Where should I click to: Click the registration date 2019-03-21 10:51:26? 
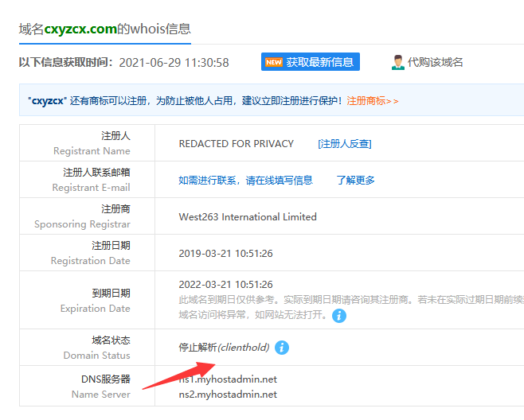pyautogui.click(x=225, y=254)
